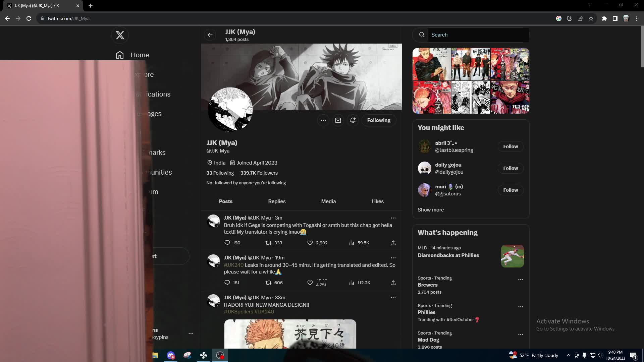Open the Windows notification center
644x362 pixels.
[633, 355]
